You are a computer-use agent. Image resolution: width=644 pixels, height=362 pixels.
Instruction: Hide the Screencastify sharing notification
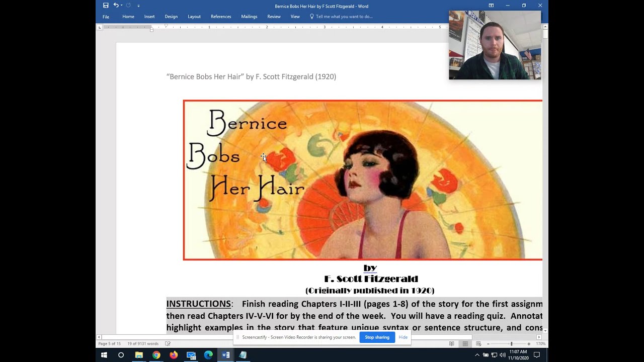tap(403, 337)
